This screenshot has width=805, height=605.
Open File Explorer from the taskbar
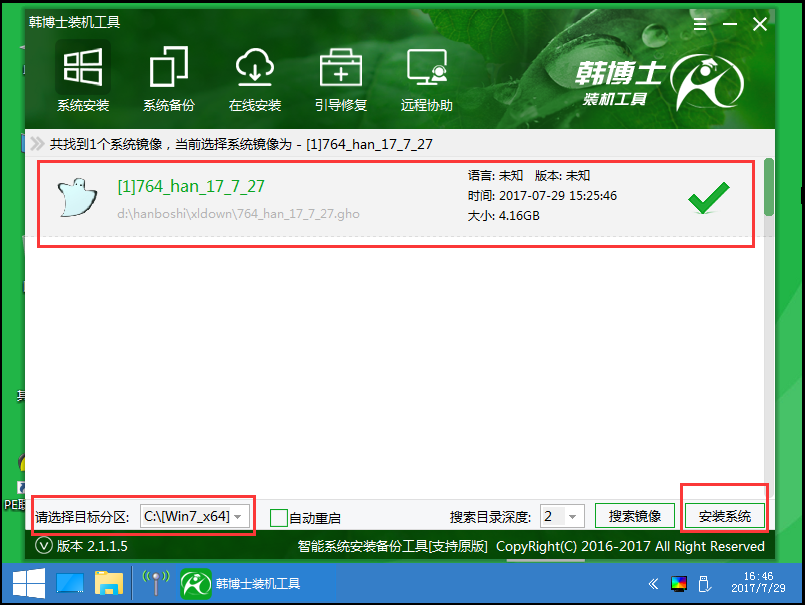click(109, 583)
